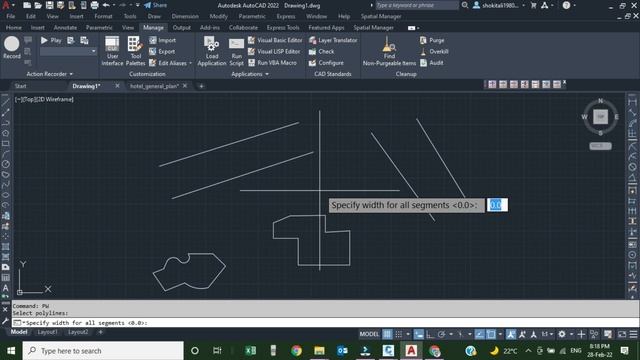Switch to the Home ribbon tab
The height and width of the screenshot is (360, 640).
(x=13, y=27)
